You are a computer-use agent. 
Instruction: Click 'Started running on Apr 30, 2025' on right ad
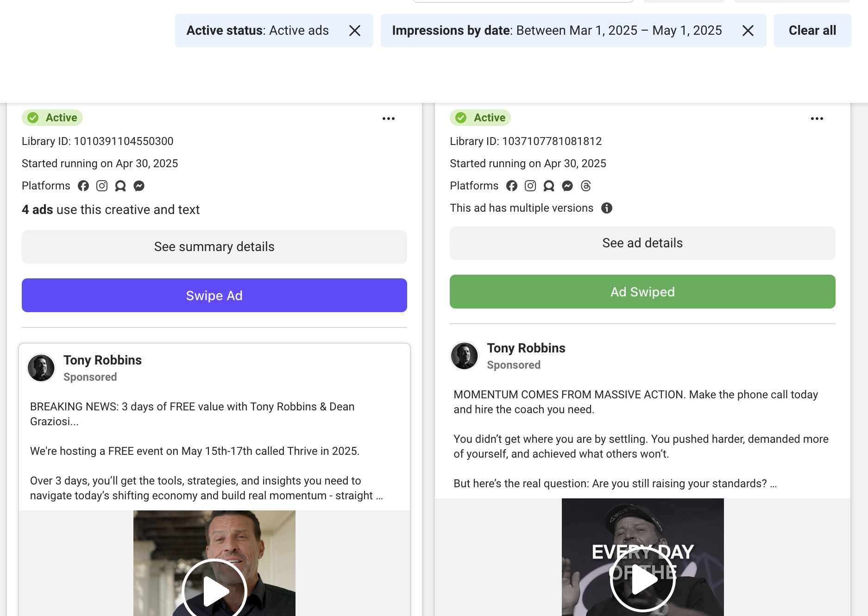pos(528,163)
